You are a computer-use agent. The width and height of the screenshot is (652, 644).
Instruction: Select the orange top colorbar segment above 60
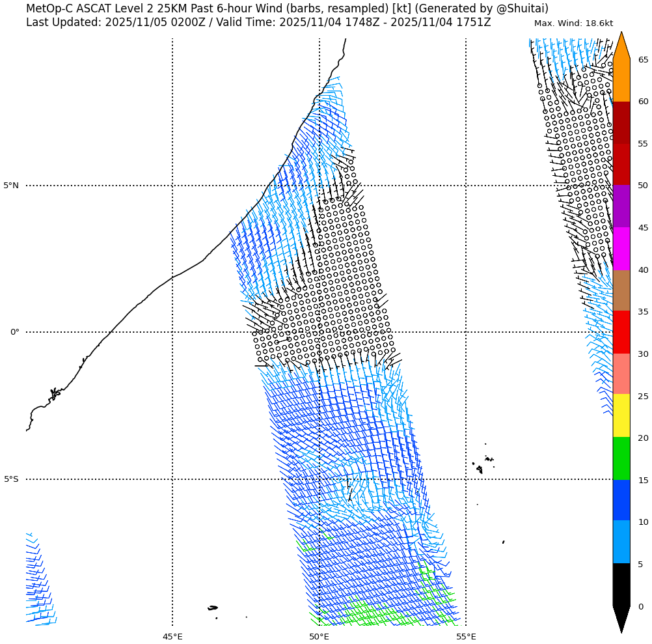[x=621, y=80]
